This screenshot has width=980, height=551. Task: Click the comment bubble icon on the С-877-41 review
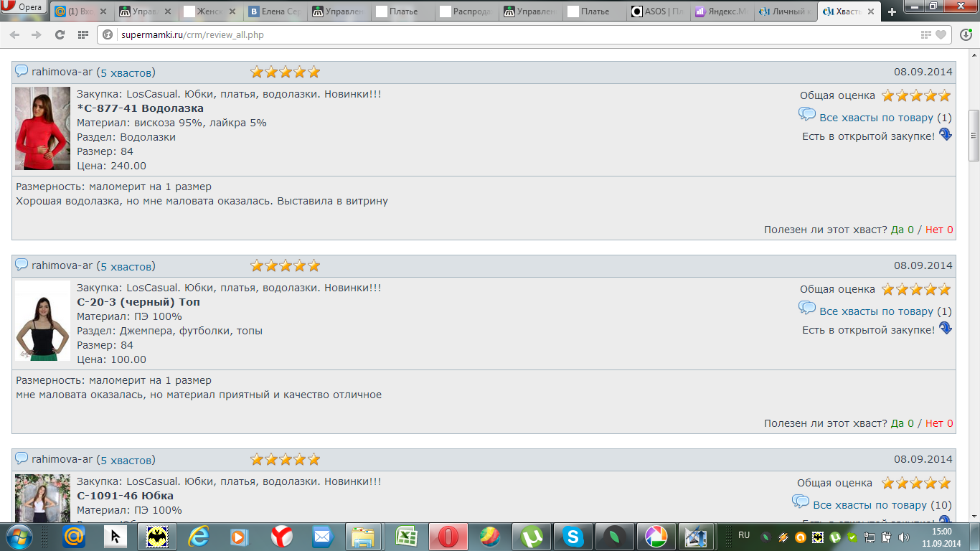(22, 71)
